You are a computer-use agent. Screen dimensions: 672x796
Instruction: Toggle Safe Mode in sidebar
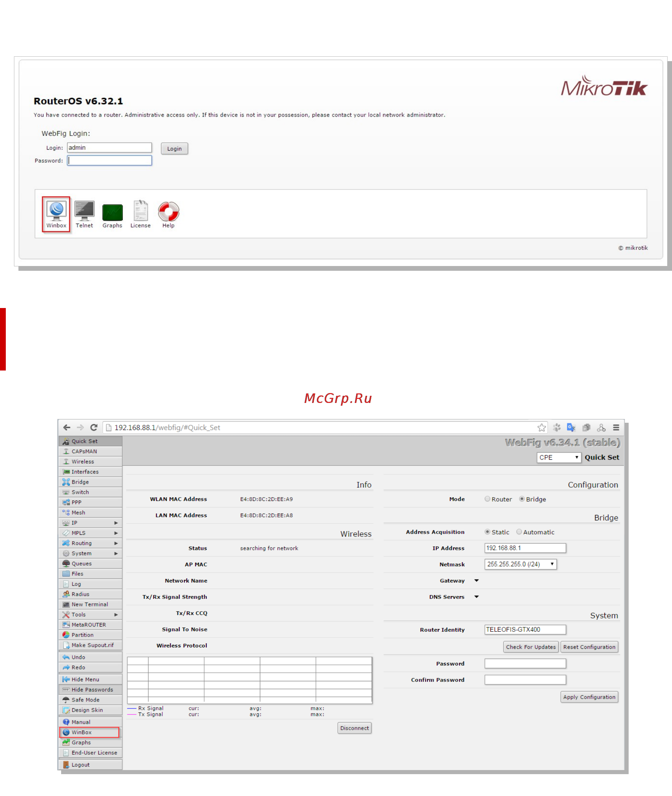coord(90,700)
